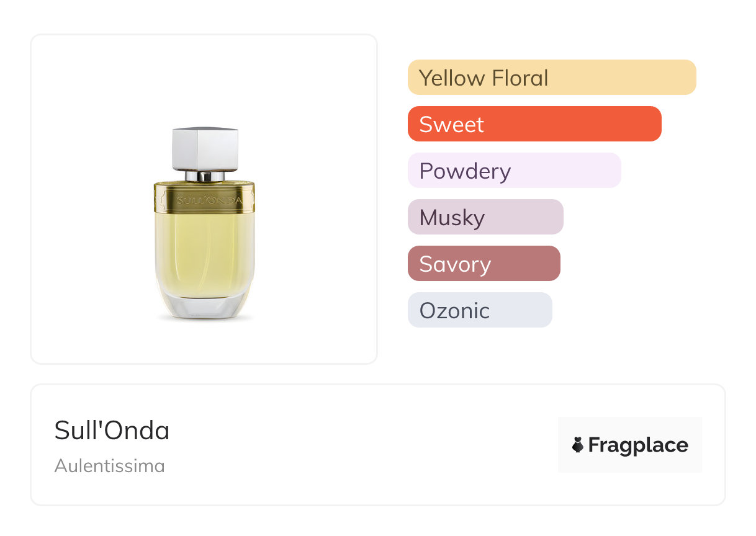This screenshot has height=536, width=756.
Task: Select the Musky accord bar
Action: pyautogui.click(x=485, y=217)
